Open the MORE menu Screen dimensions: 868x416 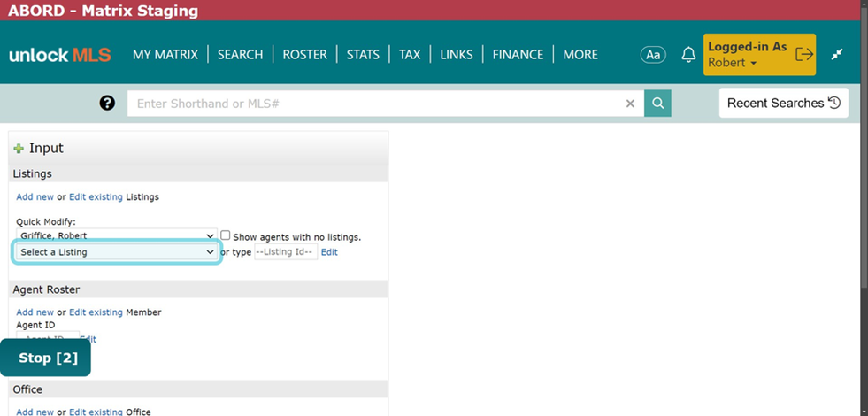[x=580, y=55]
